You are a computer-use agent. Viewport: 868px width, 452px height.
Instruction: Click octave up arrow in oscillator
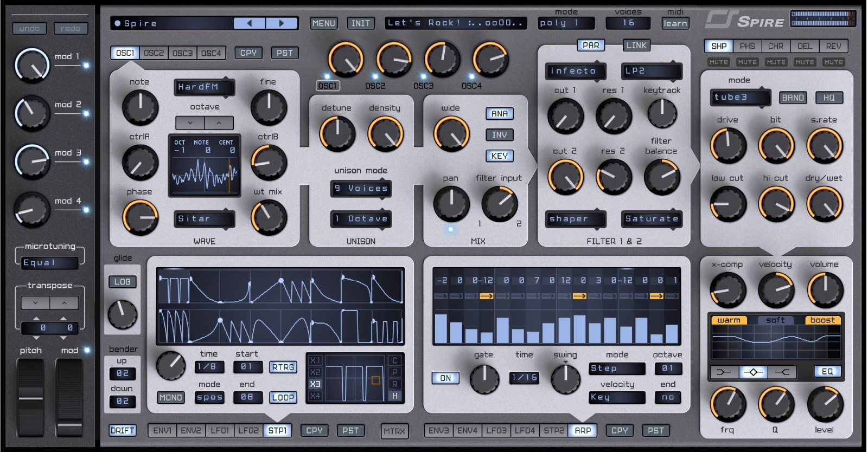[x=219, y=123]
